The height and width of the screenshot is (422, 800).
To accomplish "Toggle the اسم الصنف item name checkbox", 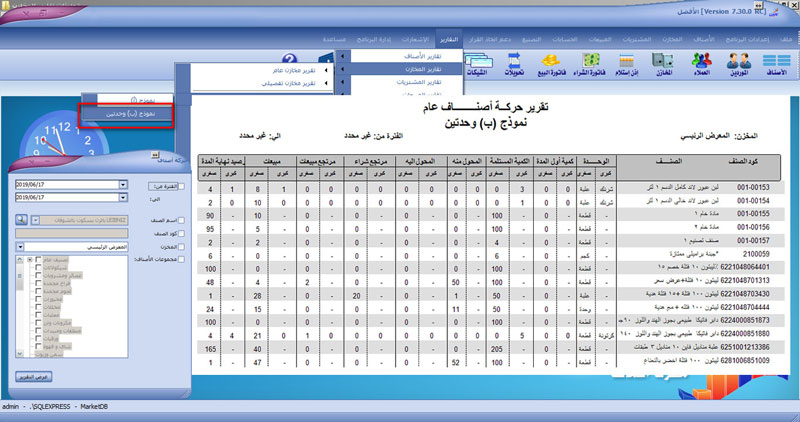I will pos(181,220).
